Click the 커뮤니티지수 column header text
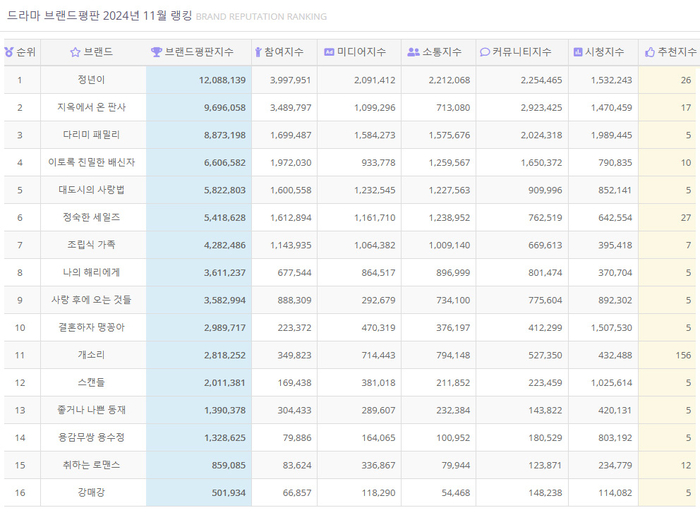The image size is (700, 515). pos(522,52)
